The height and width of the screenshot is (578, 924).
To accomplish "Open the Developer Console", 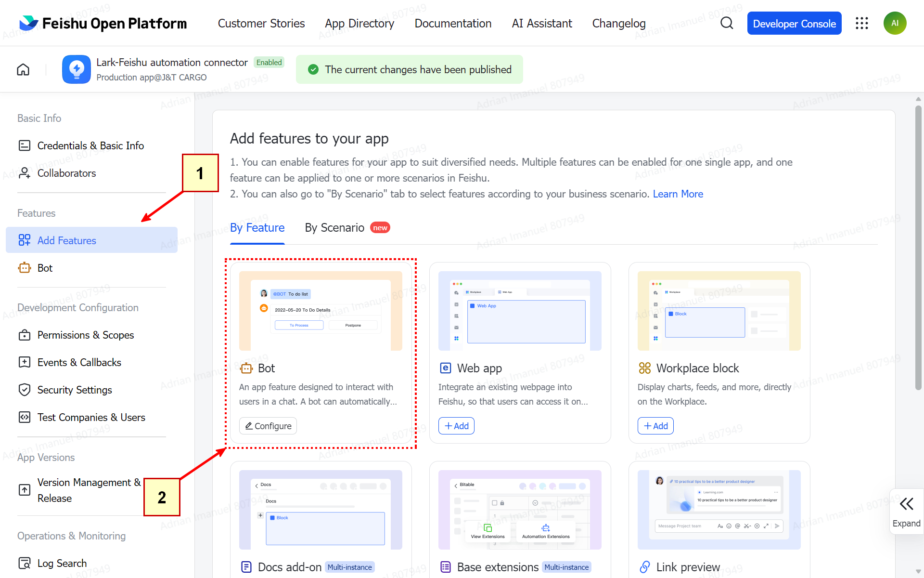I will (x=794, y=23).
